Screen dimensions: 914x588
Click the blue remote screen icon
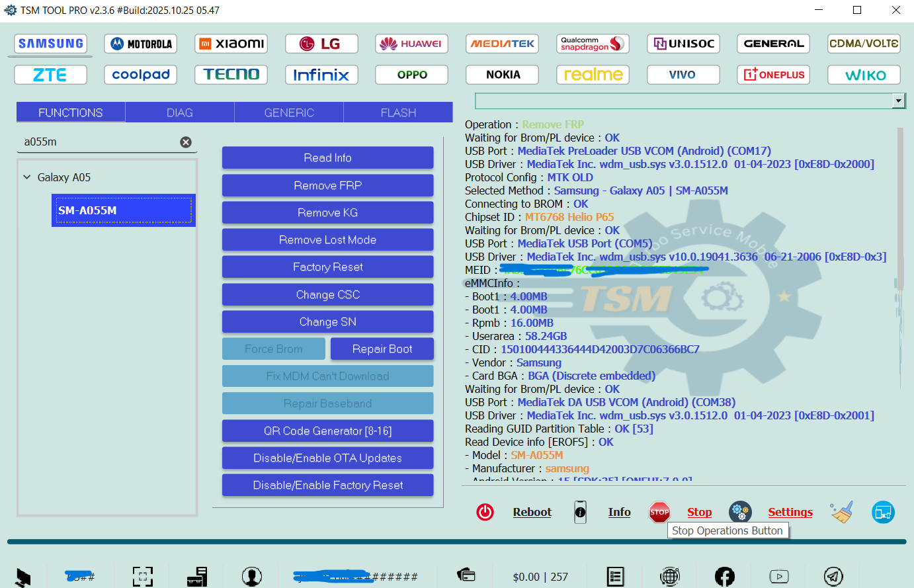tap(883, 512)
